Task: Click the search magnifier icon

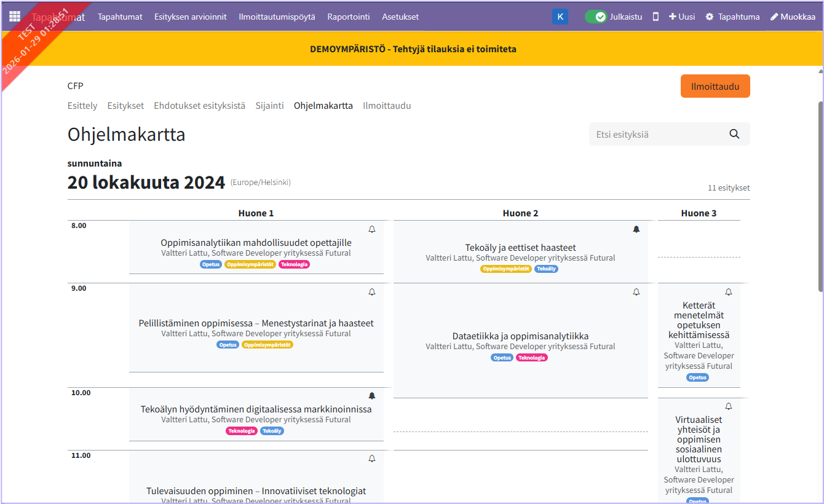Action: click(734, 135)
